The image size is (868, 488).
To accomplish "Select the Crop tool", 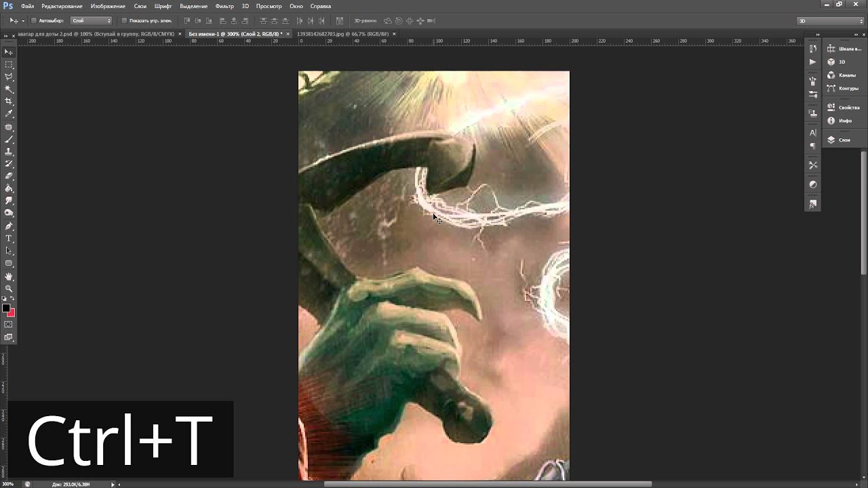I will coord(9,101).
